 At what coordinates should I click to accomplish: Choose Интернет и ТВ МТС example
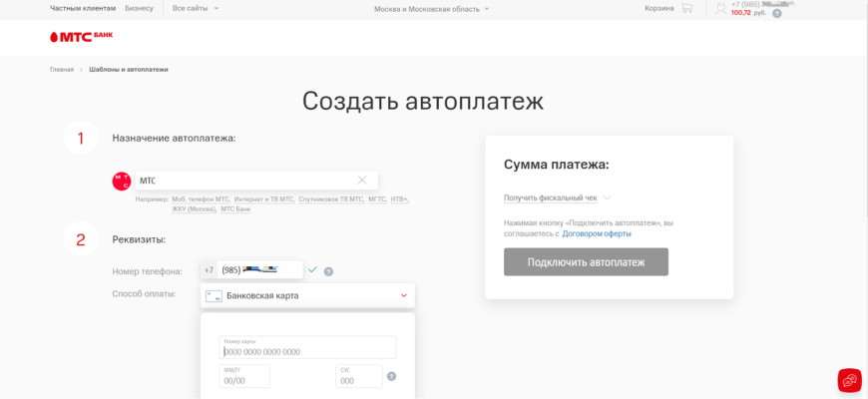(x=264, y=199)
